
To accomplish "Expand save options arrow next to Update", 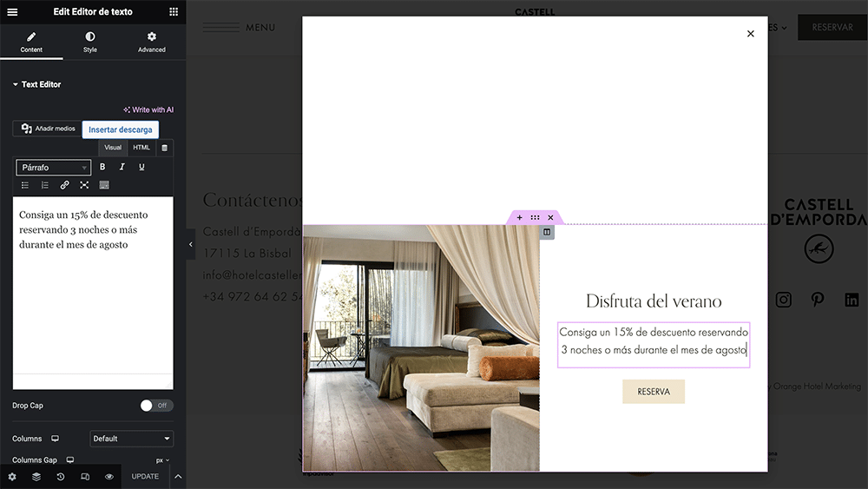I will coord(178,476).
